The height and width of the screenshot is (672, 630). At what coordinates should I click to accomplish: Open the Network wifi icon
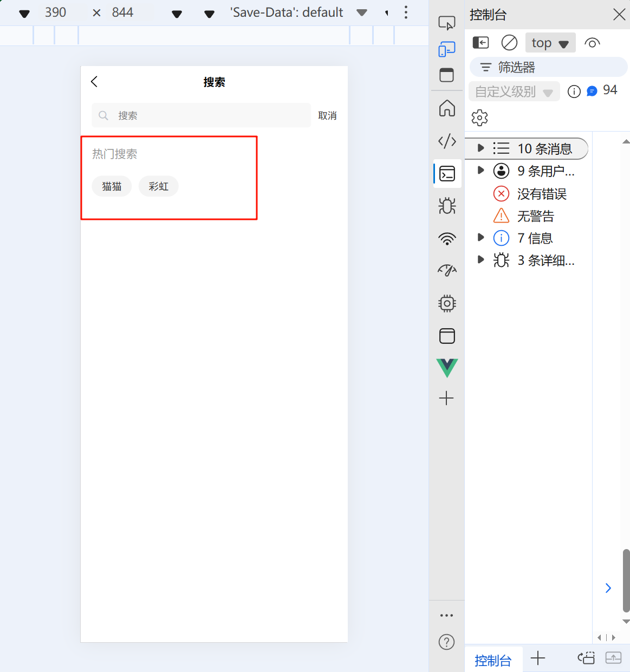pos(447,239)
